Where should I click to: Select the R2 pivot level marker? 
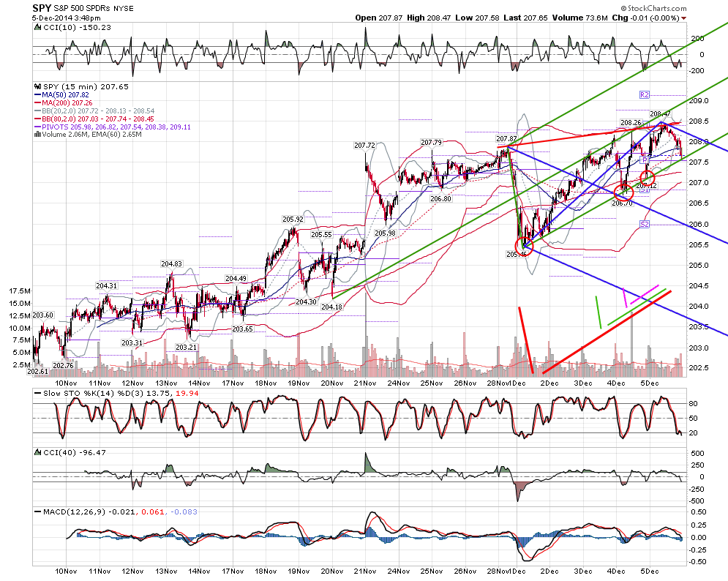tap(645, 94)
